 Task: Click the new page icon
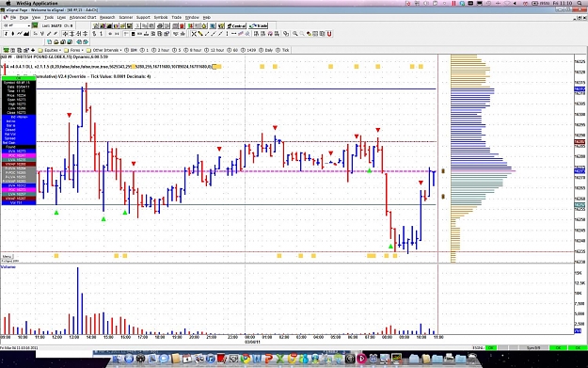(x=49, y=42)
